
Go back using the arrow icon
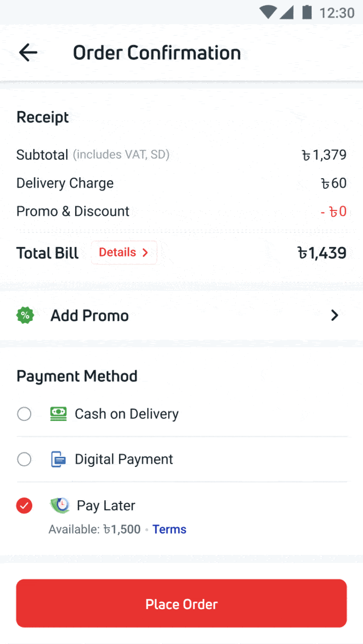[28, 53]
